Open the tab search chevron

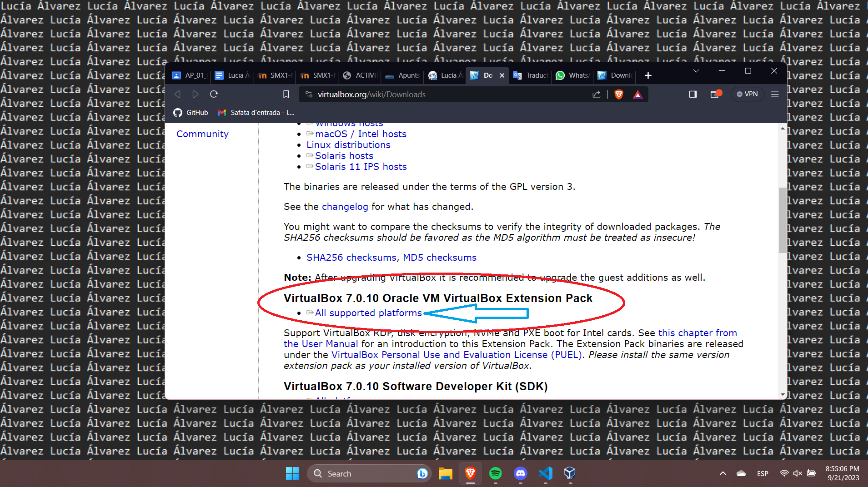pyautogui.click(x=696, y=71)
